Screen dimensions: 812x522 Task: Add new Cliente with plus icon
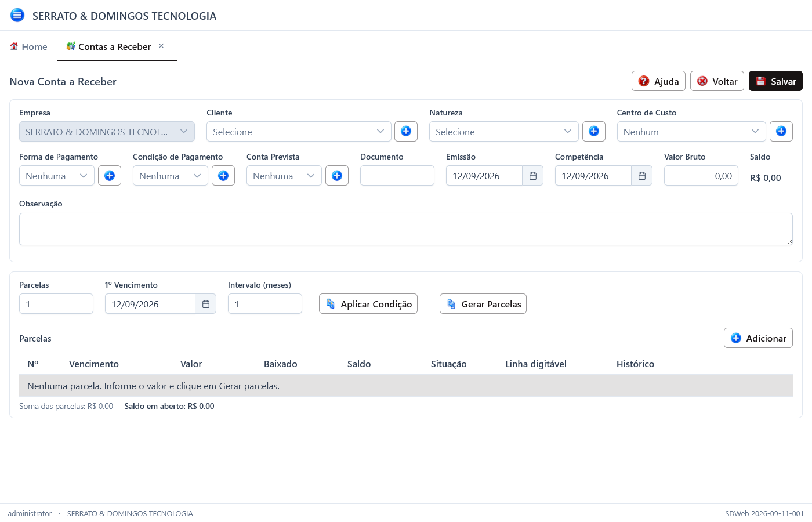pyautogui.click(x=406, y=131)
